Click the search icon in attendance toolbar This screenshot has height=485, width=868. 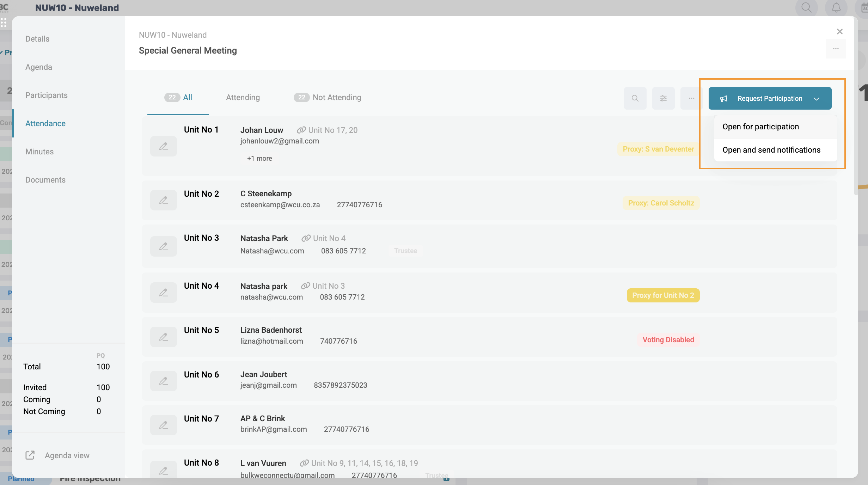pos(635,98)
